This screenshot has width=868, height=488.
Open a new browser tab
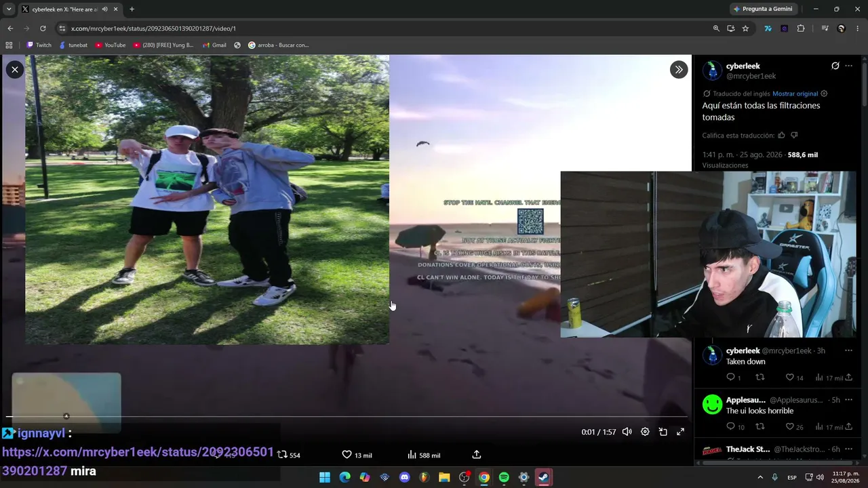(x=132, y=9)
